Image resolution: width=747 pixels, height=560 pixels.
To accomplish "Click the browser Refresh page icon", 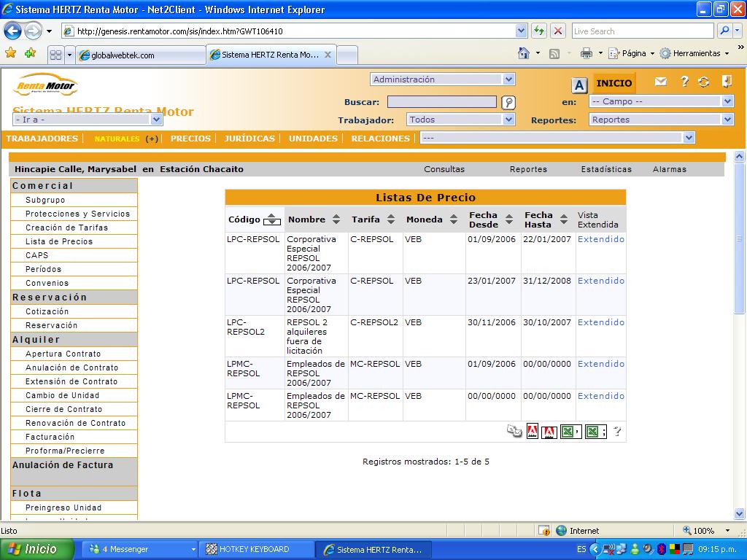I will pos(539,31).
